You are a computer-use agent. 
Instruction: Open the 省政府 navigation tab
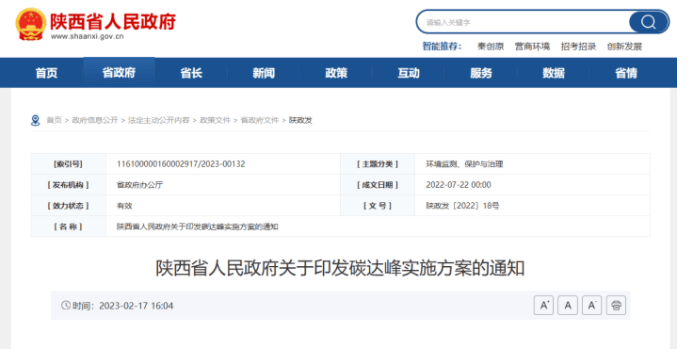click(x=119, y=73)
